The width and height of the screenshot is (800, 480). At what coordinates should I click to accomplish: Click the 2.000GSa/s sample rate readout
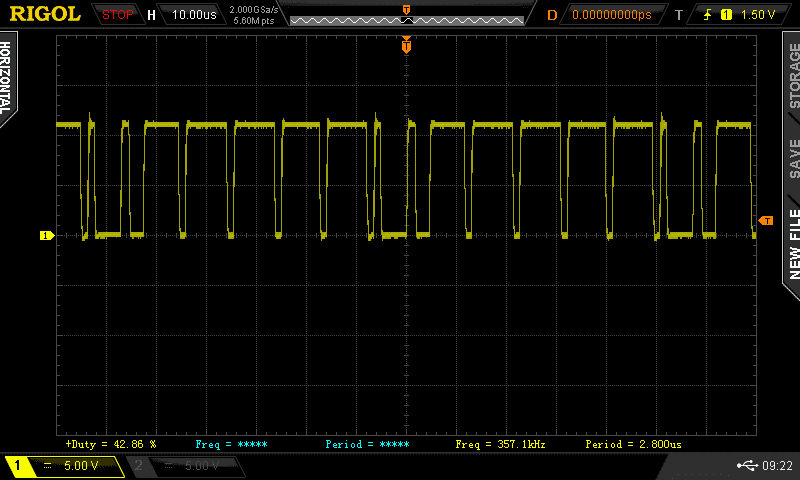pyautogui.click(x=254, y=10)
